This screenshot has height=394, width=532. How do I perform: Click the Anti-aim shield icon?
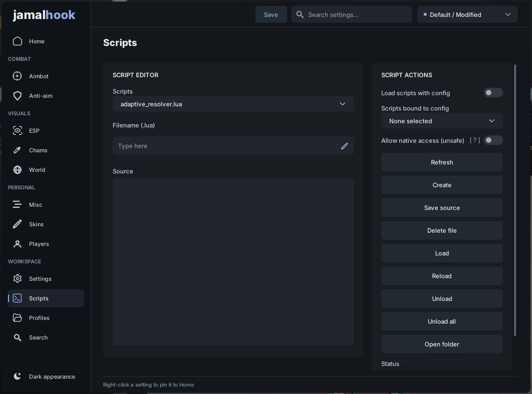(x=17, y=96)
